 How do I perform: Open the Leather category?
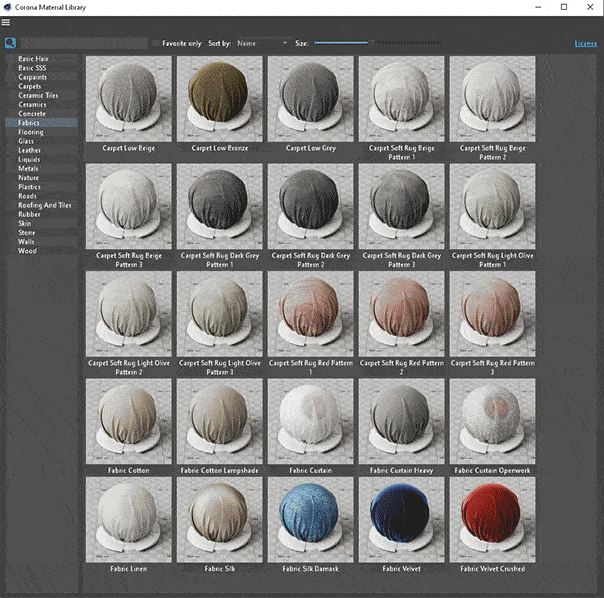pos(30,150)
